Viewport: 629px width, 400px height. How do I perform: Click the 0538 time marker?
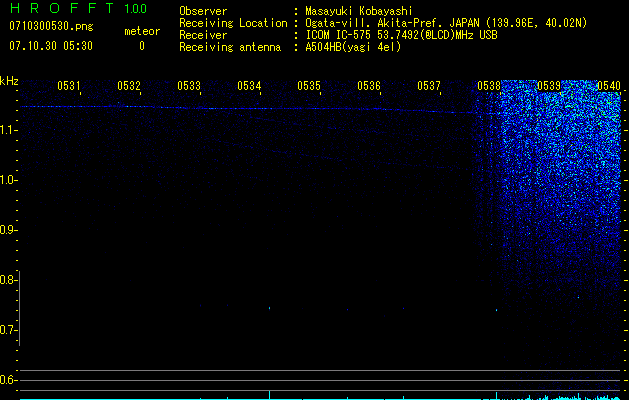[x=489, y=86]
